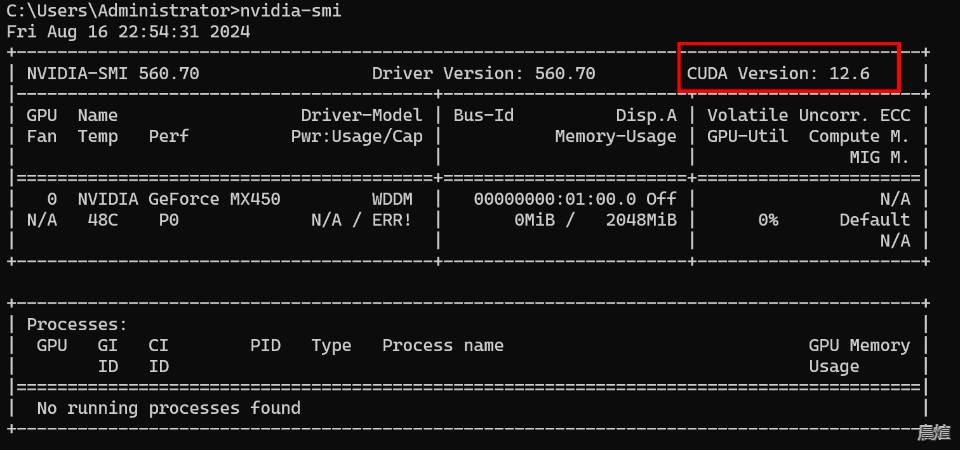
Task: Click the highlighted CUDA Version 12.6 text
Action: [778, 73]
